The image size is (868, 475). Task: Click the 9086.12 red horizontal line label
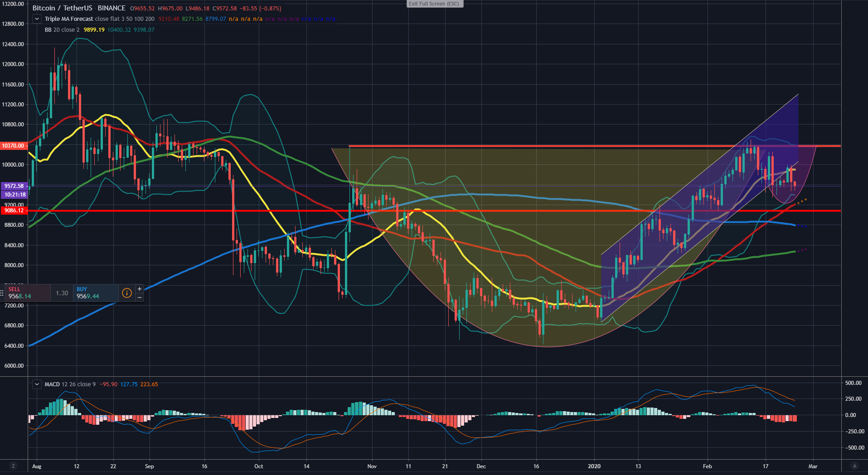[14, 211]
